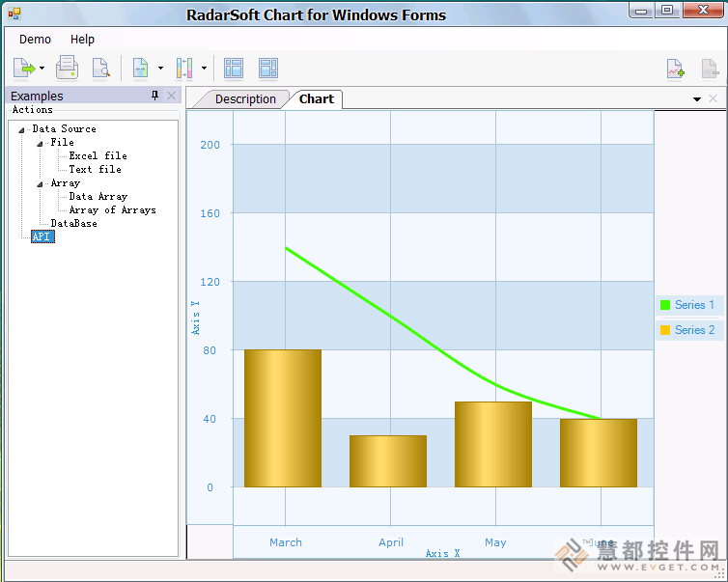This screenshot has height=582, width=728.
Task: Select the API tree item
Action: pyautogui.click(x=42, y=236)
